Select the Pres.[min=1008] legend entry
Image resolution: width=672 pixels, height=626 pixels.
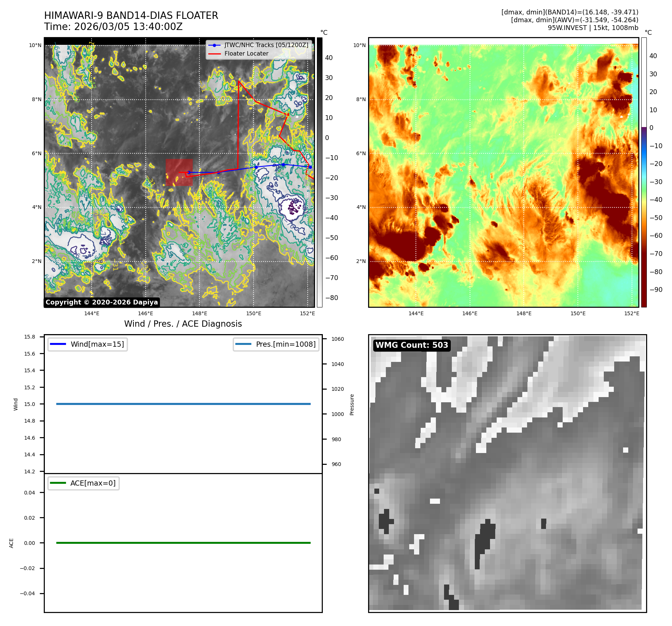(276, 344)
